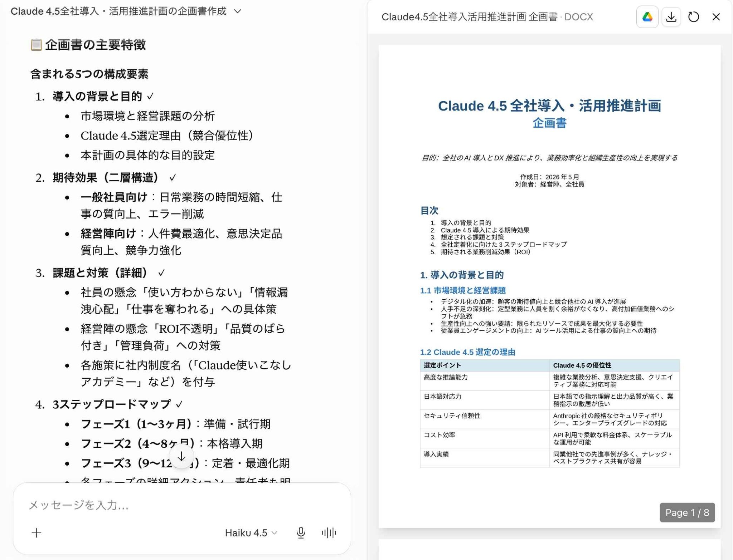Click the '1. 導入の背景と目的' section heading
This screenshot has height=560, width=733.
(462, 275)
